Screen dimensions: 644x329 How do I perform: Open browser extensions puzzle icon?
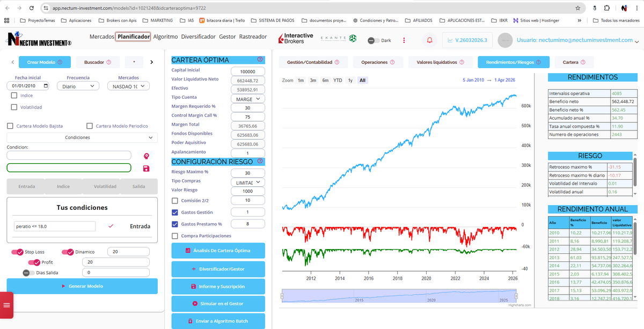(607, 9)
